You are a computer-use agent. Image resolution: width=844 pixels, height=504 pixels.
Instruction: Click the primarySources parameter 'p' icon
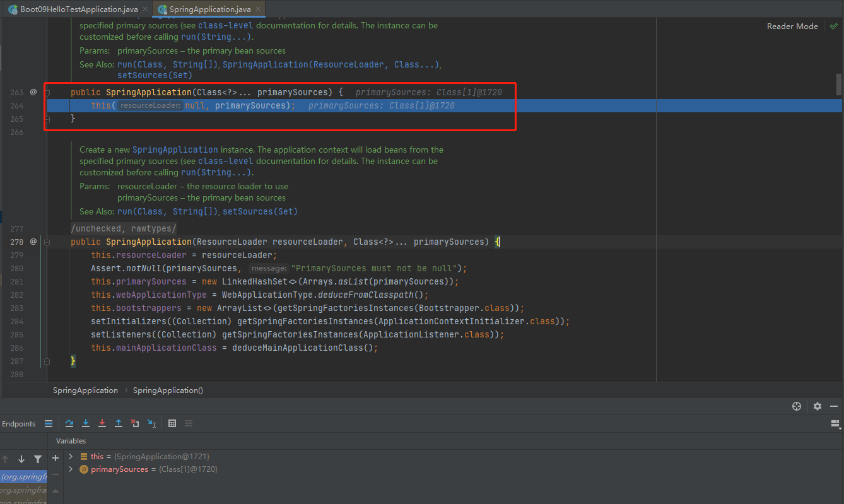84,469
